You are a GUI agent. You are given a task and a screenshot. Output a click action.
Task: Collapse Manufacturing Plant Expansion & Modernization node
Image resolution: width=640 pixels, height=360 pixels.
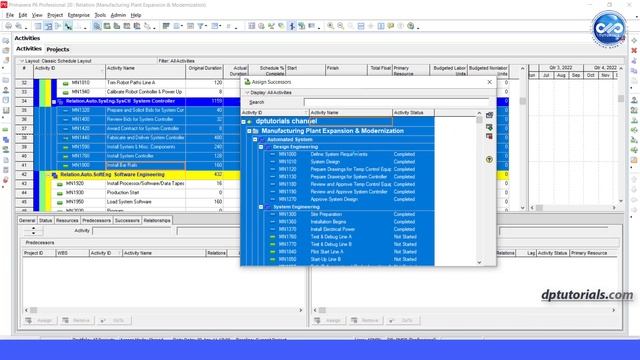249,131
